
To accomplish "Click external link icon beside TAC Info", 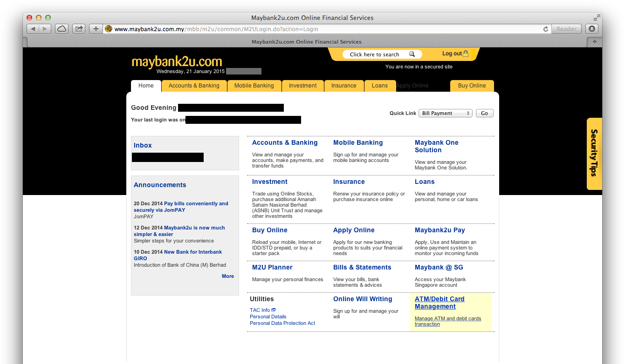I will [274, 310].
